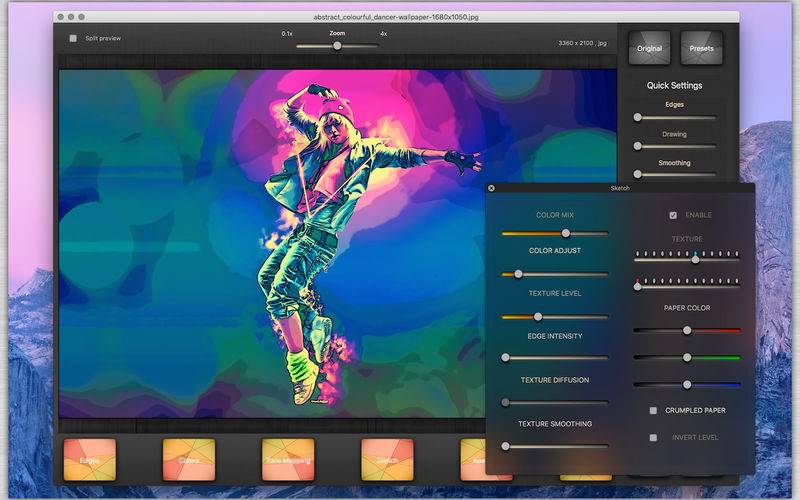Click the partially hidden effect tile beside Sketch

(x=473, y=460)
